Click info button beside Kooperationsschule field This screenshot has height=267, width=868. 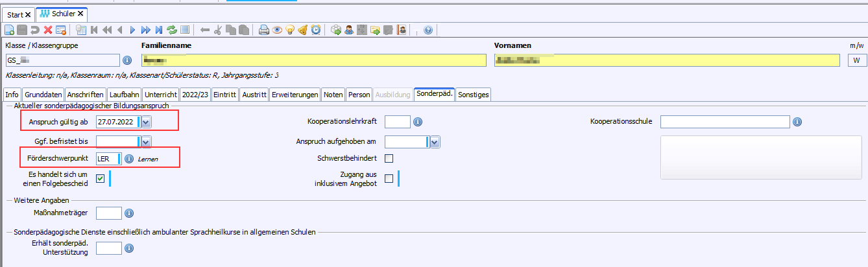(x=797, y=122)
